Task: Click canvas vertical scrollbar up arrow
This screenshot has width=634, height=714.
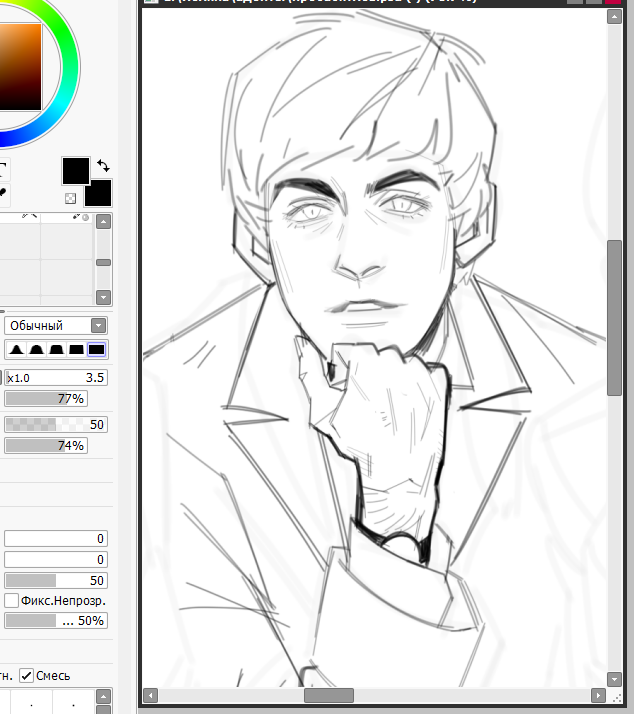Action: (x=614, y=17)
